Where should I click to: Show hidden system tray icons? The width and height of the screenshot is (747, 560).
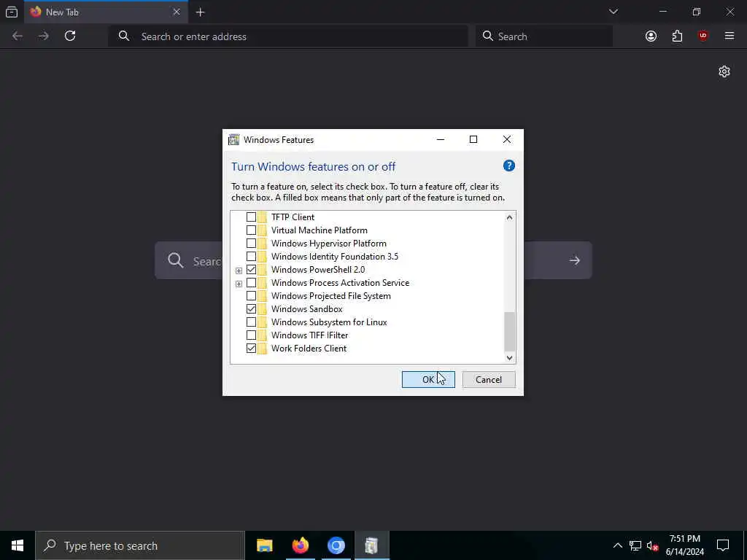[x=617, y=545]
